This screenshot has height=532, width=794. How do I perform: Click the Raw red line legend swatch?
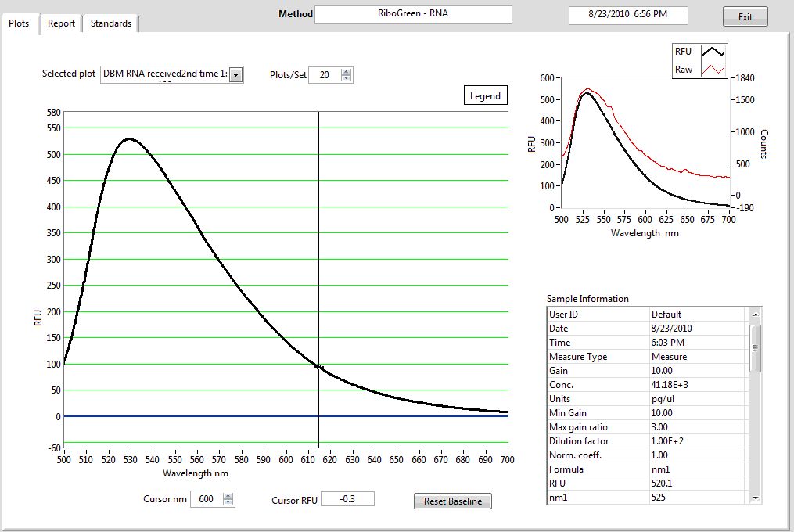(x=713, y=70)
